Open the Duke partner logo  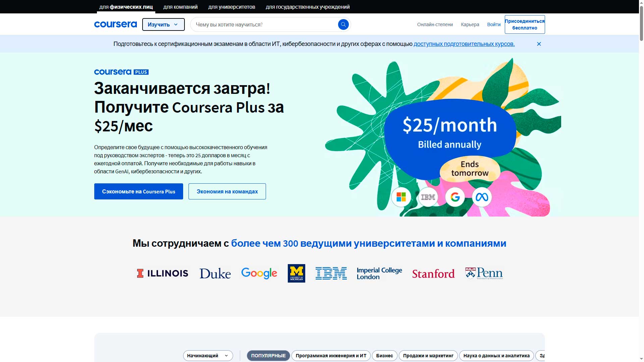tap(215, 274)
